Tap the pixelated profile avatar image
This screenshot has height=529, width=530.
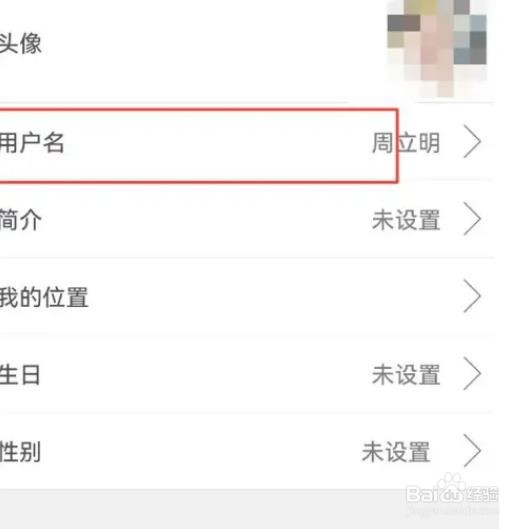pyautogui.click(x=437, y=48)
